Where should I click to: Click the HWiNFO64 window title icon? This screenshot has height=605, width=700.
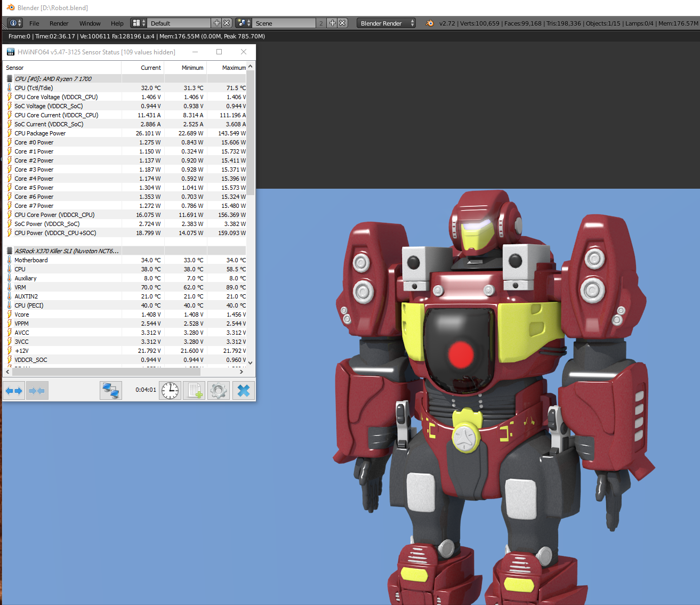(10, 52)
